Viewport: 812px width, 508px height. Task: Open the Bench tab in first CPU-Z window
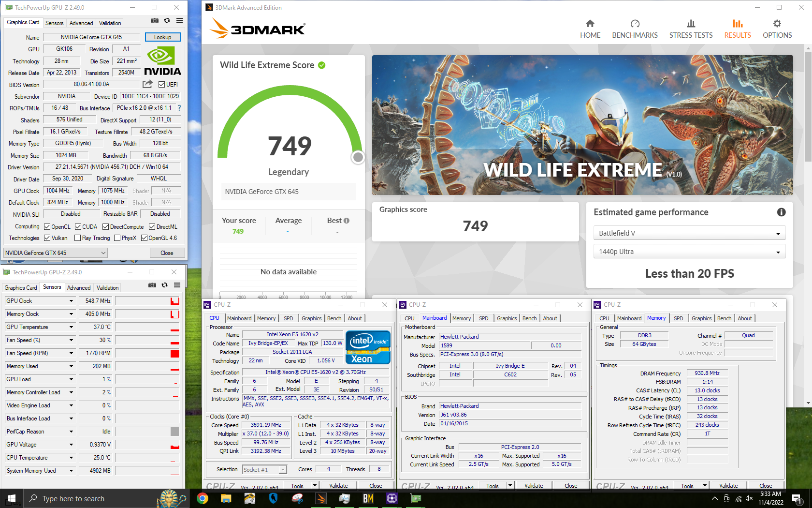334,318
